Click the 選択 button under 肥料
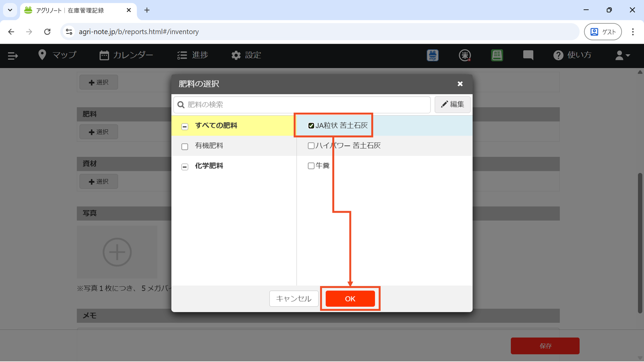Viewport: 644px width, 362px height. [x=99, y=132]
